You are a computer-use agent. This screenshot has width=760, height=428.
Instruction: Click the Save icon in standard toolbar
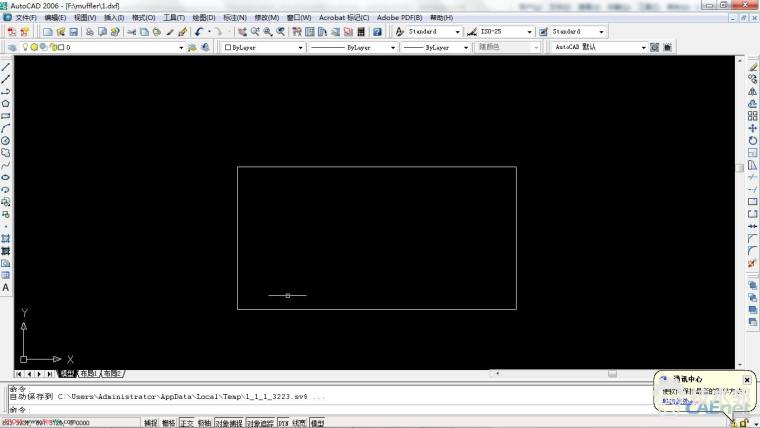(73, 32)
